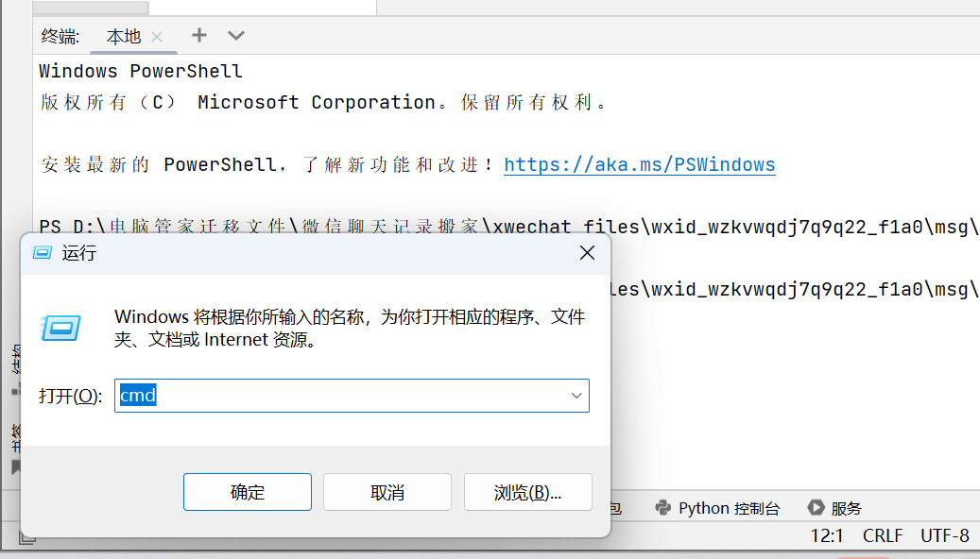
Task: Expand the terminal session list chevron
Action: [234, 36]
